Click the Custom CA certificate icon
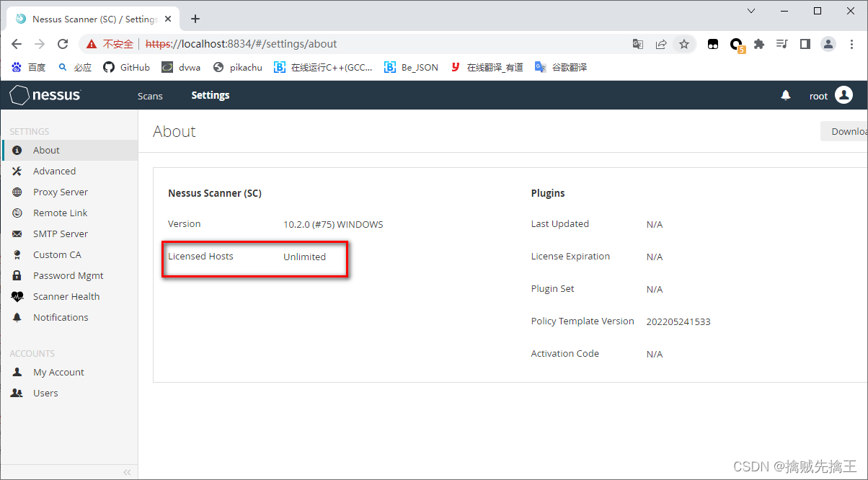 [x=17, y=255]
